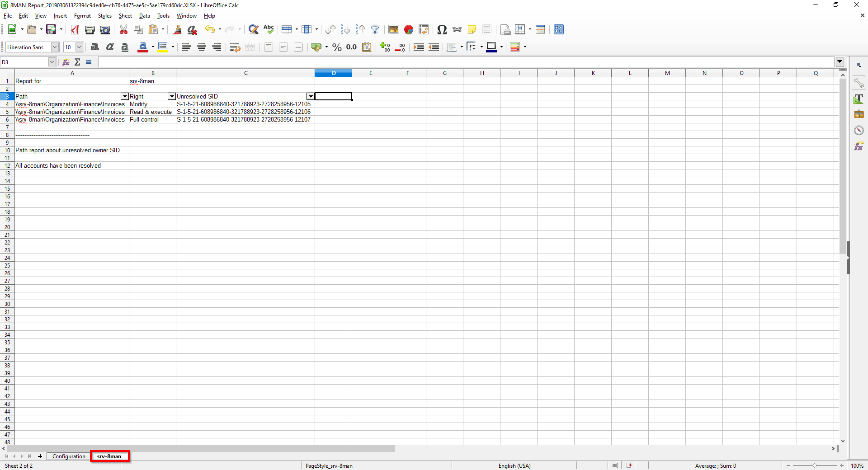The width and height of the screenshot is (868, 470).
Task: Click the Sum sigma button in the formula bar
Action: 77,62
